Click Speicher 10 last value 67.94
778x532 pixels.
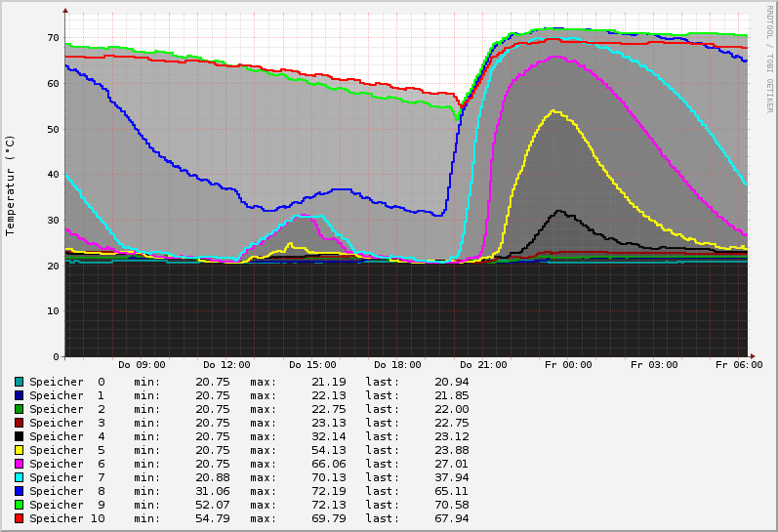tap(451, 518)
